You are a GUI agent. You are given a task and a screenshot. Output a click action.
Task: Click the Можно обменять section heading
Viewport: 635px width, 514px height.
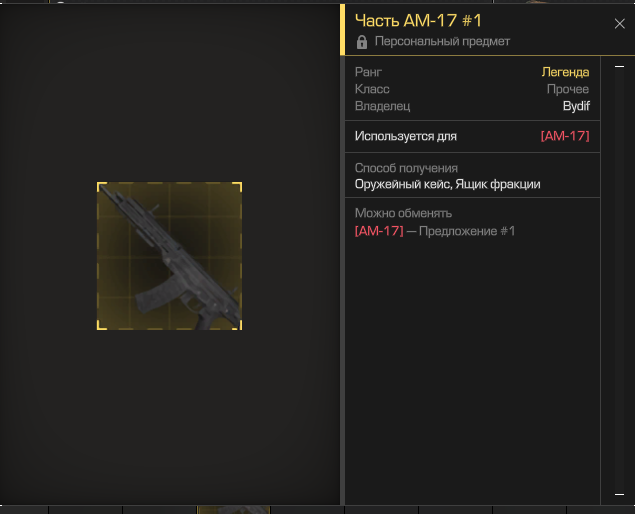coord(403,213)
